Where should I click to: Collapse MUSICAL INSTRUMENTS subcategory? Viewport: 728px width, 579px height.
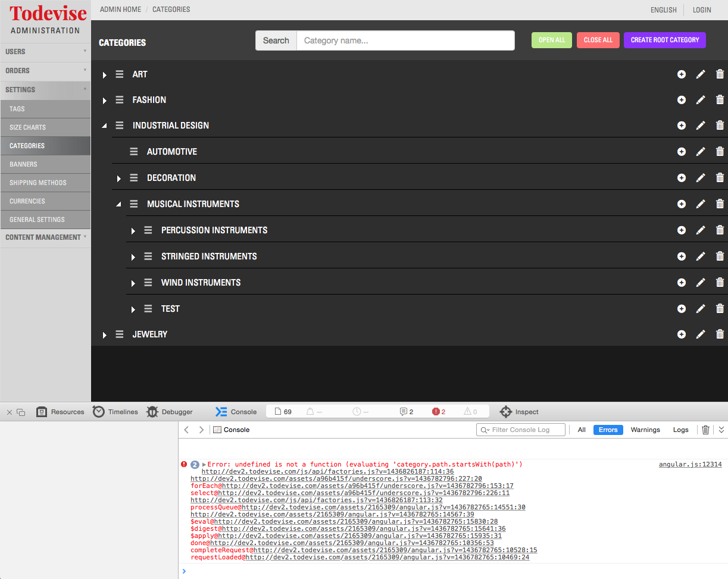point(119,205)
